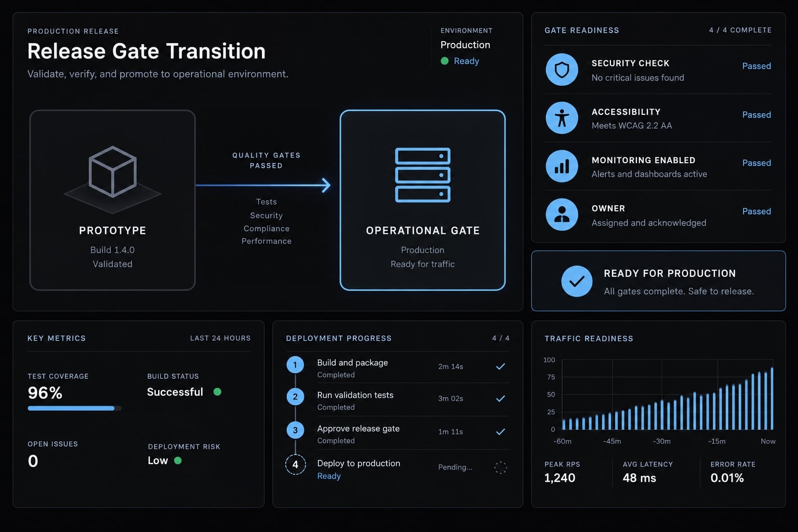The image size is (798, 532).
Task: Click Passed status for Owner
Action: coord(756,211)
